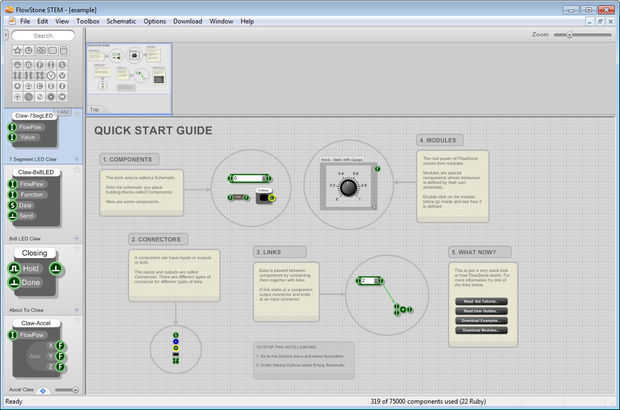Click the third dark button under What Now
This screenshot has width=620, height=410.
pyautogui.click(x=481, y=321)
